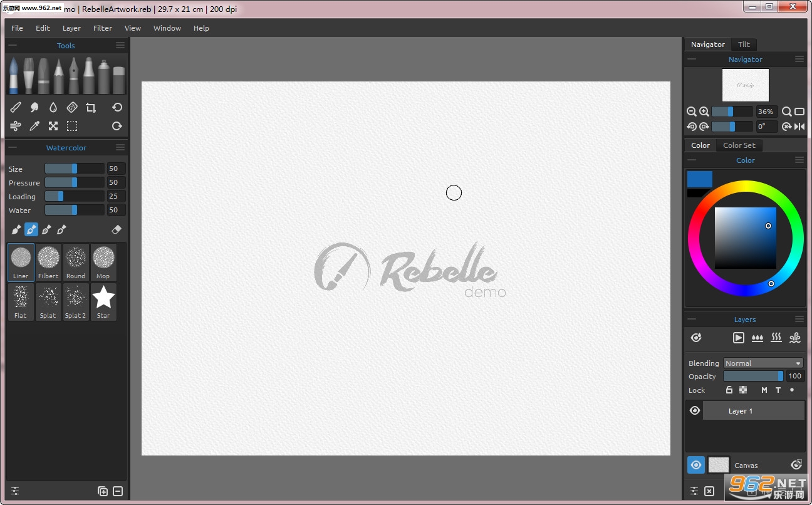The width and height of the screenshot is (812, 505).
Task: Zoom in using Navigator plus magnifier
Action: coord(704,112)
